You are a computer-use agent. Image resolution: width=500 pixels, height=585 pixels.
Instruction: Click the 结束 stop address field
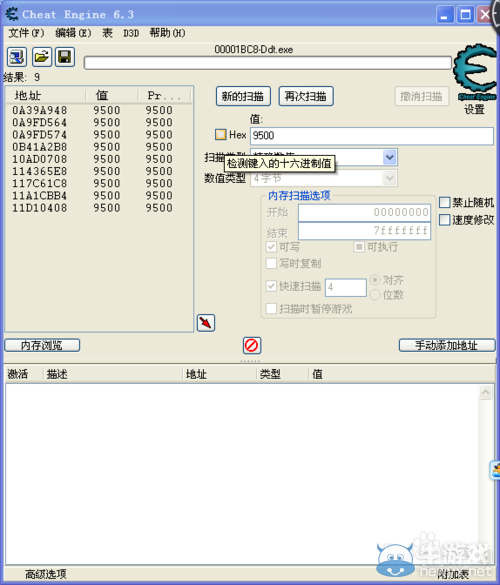coord(364,231)
